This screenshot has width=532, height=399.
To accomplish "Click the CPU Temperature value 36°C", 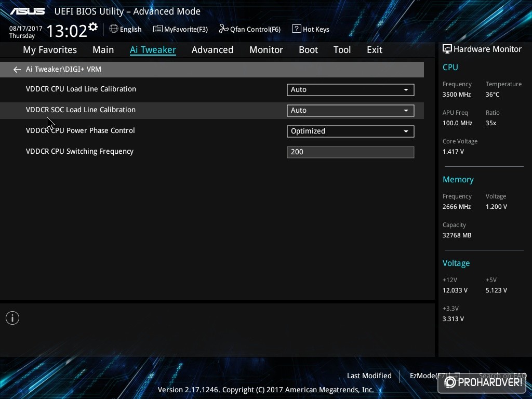I will coord(493,95).
